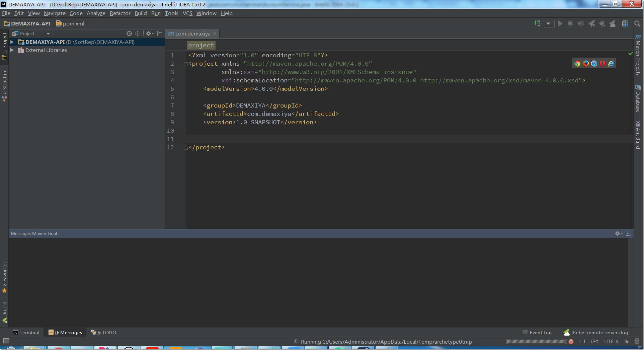Toggle fold at closing project tag
The width and height of the screenshot is (644, 350).
tap(186, 148)
